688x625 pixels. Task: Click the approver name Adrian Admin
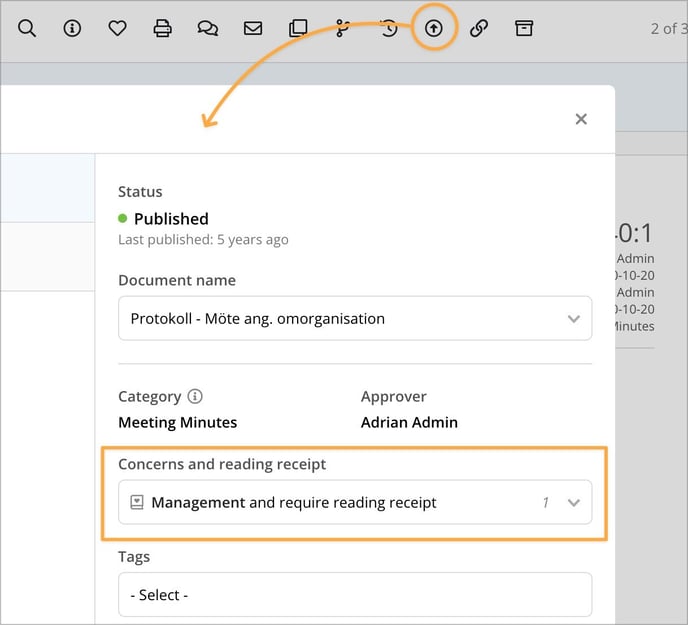[409, 422]
